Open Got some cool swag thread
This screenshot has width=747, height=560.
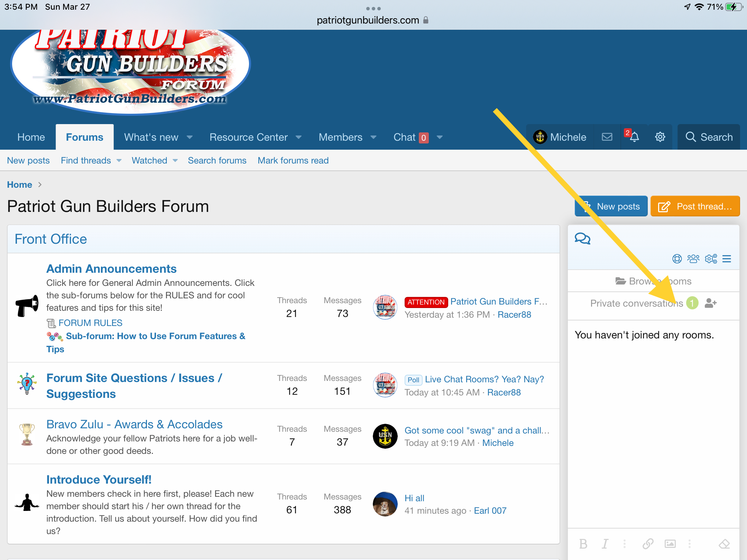pos(477,430)
